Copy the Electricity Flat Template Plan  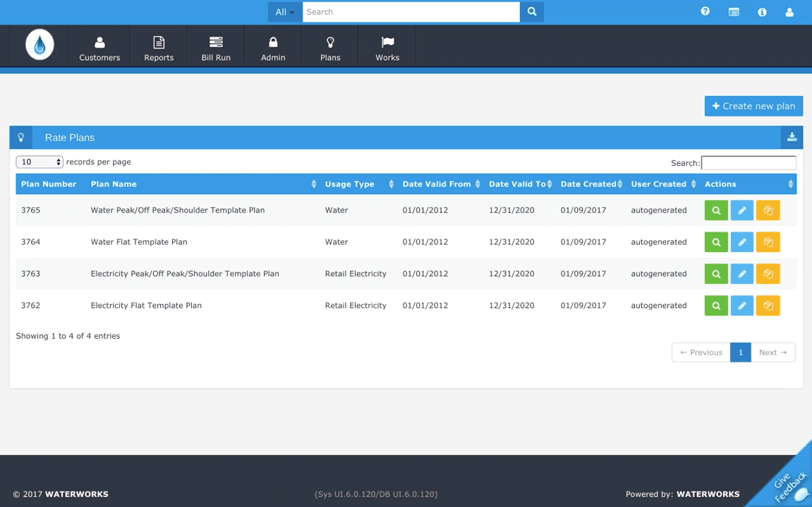pyautogui.click(x=768, y=306)
